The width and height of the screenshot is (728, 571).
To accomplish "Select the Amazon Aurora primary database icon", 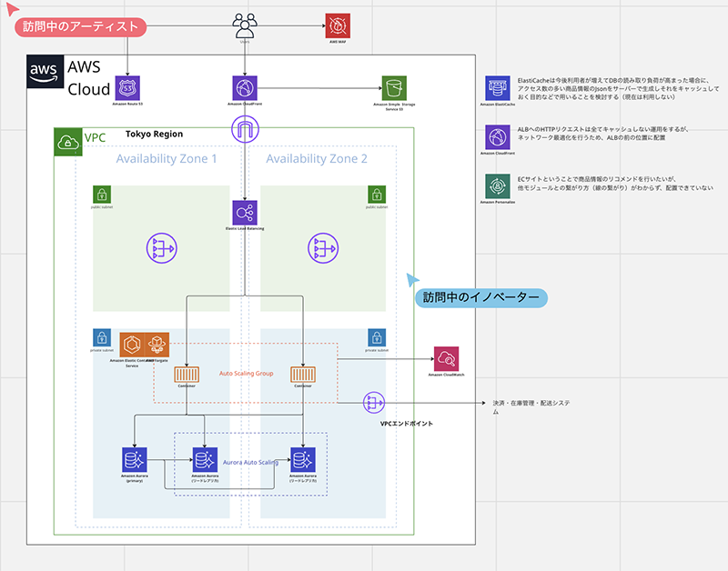I will 135,460.
